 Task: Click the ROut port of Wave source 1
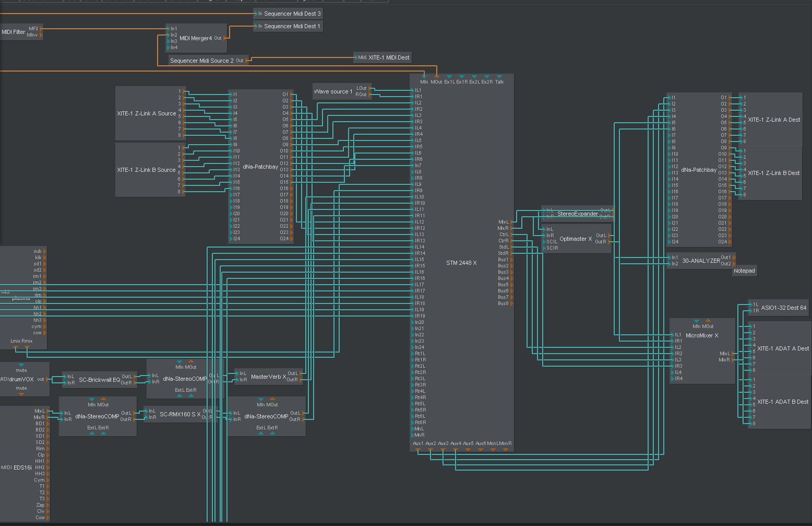(x=369, y=95)
